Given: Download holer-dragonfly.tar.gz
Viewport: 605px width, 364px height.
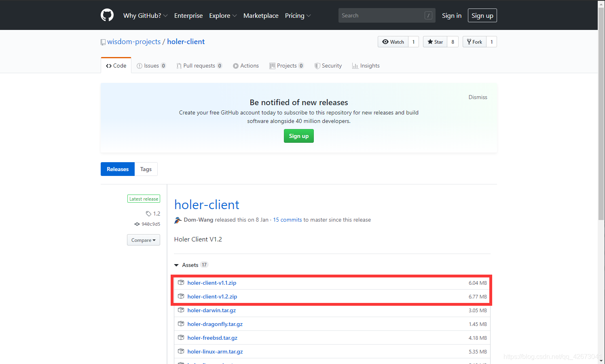Looking at the screenshot, I should click(215, 324).
